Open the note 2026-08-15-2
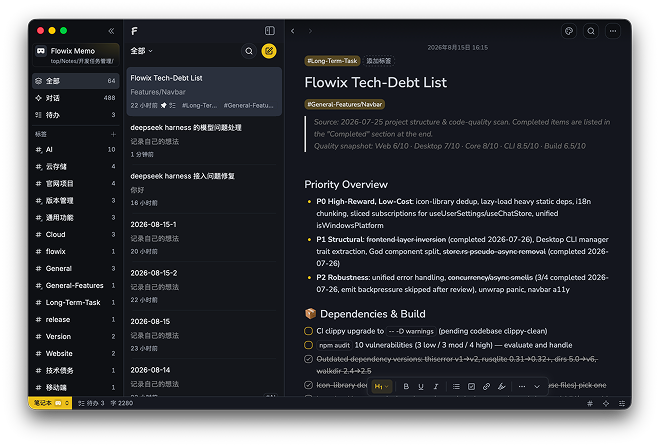Viewport: 660px width, 447px height. [204, 286]
